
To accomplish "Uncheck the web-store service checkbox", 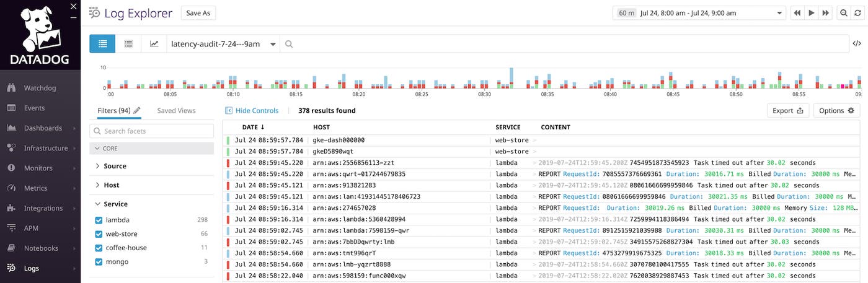I will click(99, 234).
